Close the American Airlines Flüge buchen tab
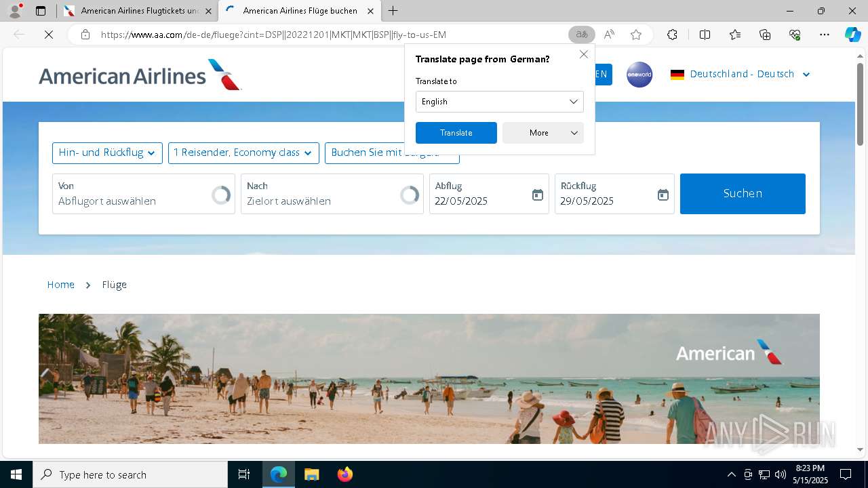 coord(370,11)
